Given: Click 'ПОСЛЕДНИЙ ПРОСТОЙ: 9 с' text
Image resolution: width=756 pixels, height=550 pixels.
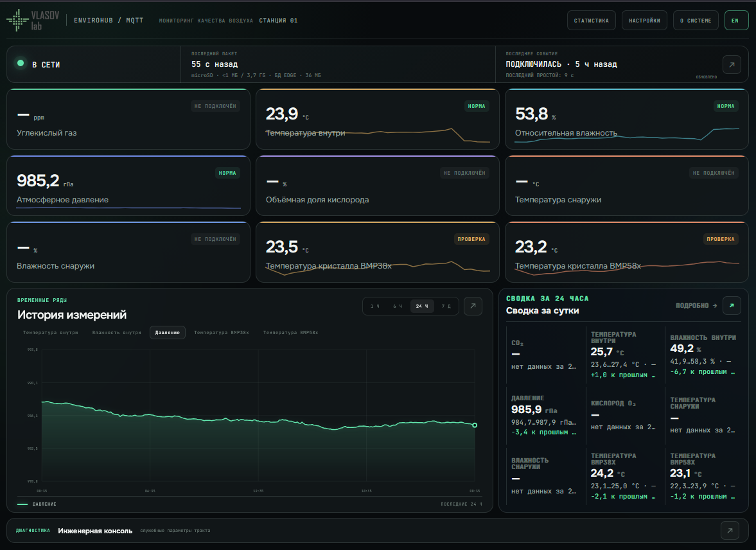Looking at the screenshot, I should tap(540, 75).
